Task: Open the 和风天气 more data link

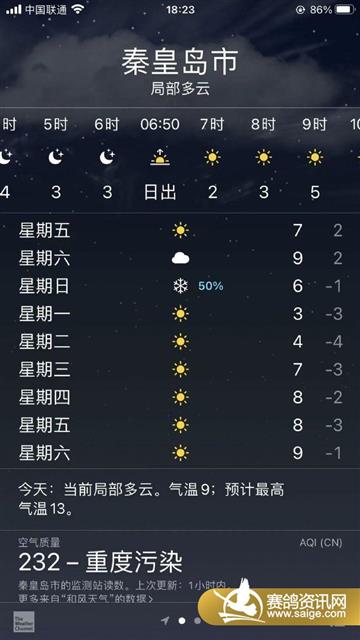Action: tap(86, 599)
